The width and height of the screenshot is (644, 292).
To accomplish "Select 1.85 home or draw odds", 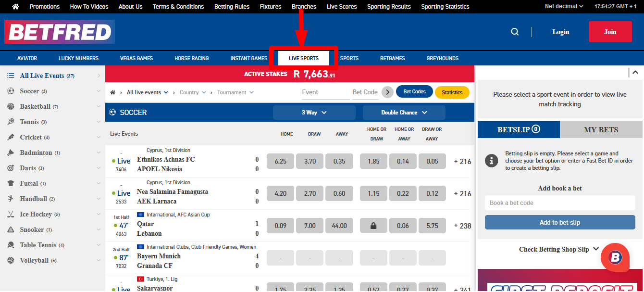I will 374,161.
